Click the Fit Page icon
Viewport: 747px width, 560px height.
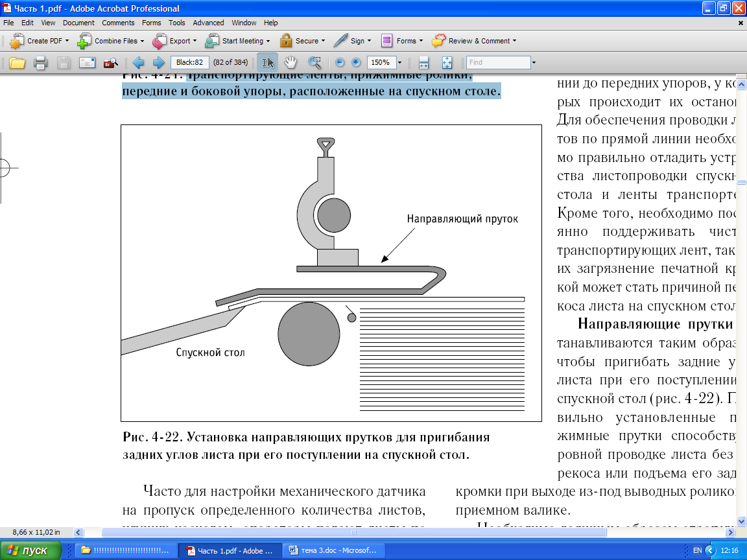tap(447, 62)
